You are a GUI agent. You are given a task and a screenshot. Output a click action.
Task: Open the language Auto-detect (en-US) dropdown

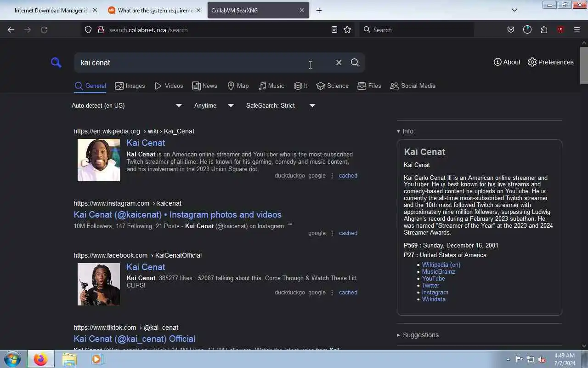[x=127, y=105]
